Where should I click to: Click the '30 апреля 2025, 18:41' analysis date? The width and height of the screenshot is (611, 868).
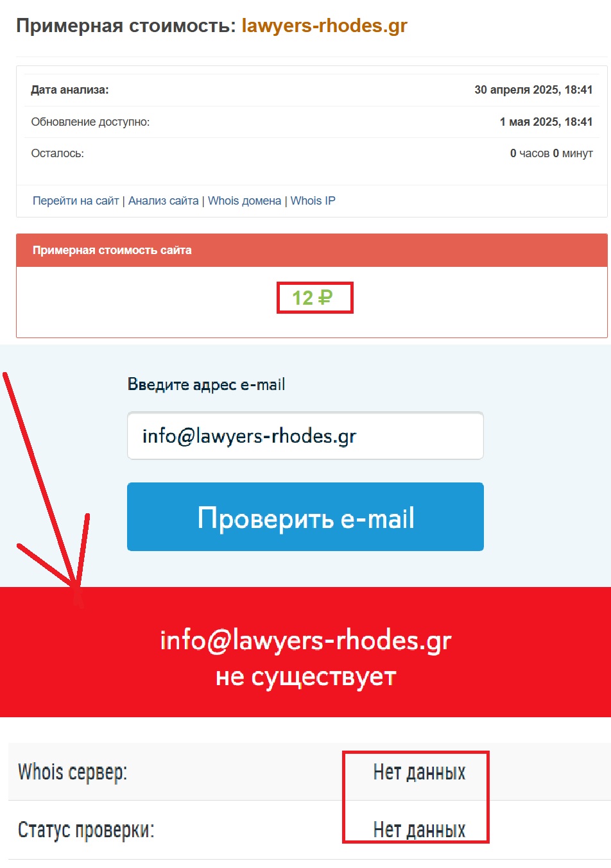click(533, 90)
